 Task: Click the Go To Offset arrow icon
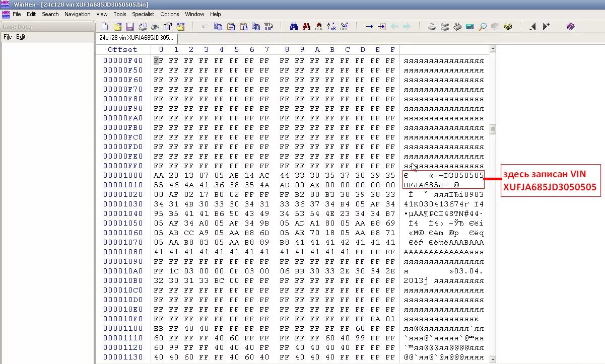point(369,27)
